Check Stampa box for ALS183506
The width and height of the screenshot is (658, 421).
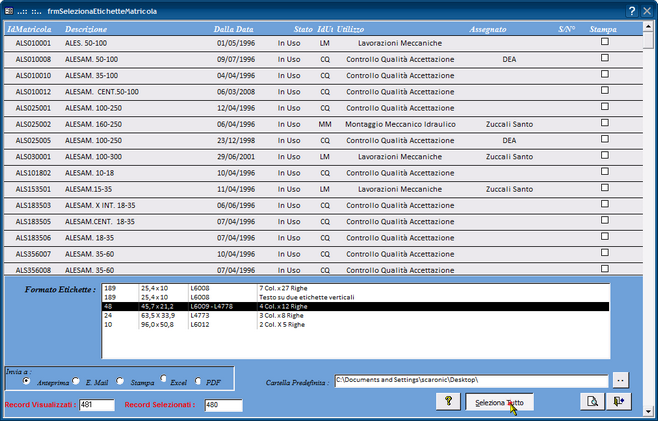[x=605, y=236]
